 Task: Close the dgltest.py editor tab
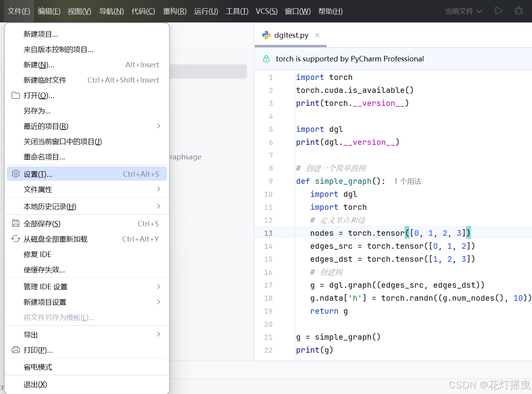pos(317,35)
